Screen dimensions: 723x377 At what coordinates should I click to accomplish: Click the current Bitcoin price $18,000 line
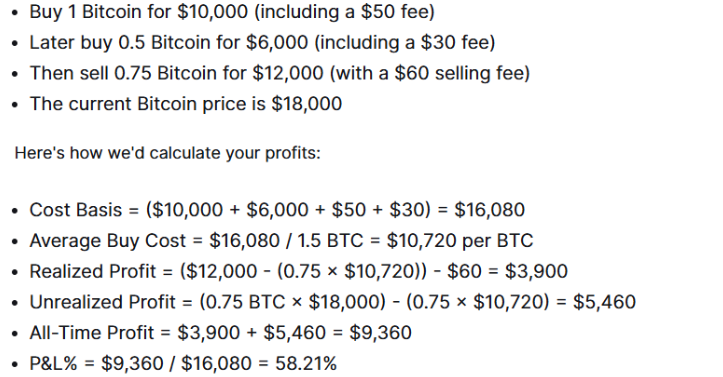(185, 104)
